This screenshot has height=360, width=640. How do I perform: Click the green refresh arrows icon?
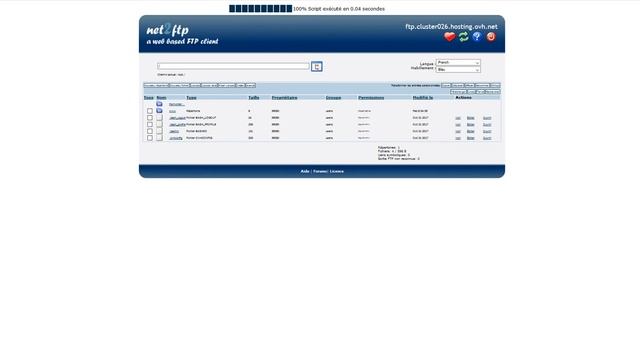click(463, 37)
